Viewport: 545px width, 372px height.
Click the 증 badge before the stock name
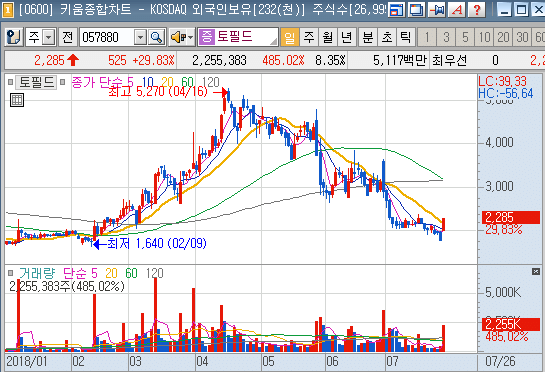206,37
